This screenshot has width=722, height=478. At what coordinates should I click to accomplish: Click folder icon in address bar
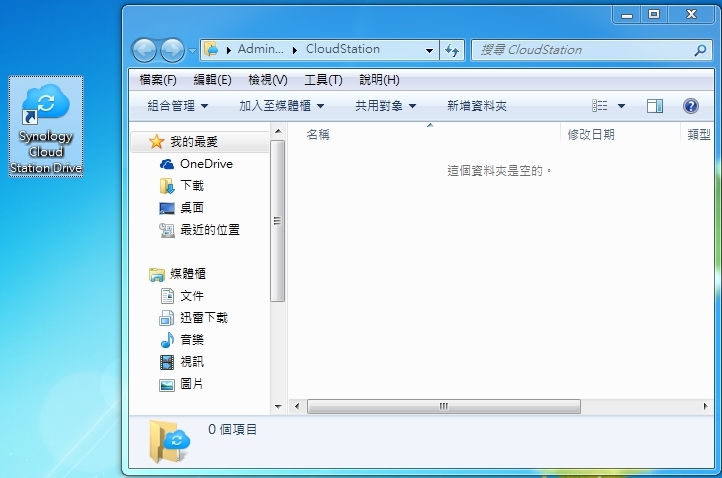[x=211, y=49]
